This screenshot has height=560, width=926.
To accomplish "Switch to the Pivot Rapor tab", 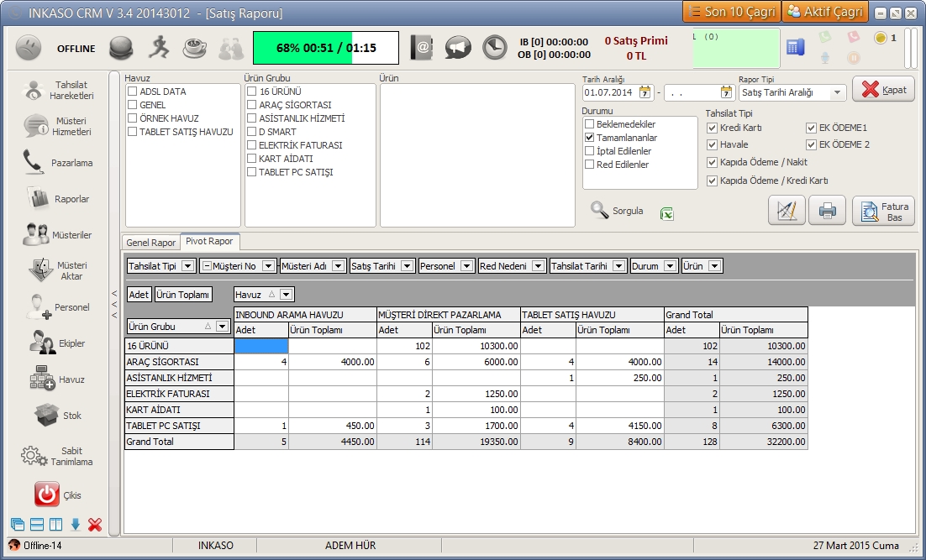I will pyautogui.click(x=209, y=241).
